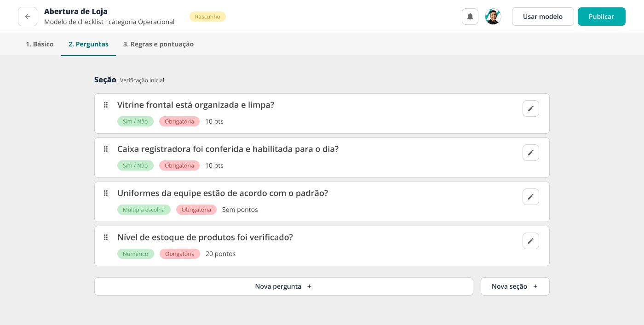Click the Sim / Não tag on Caixa question
644x325 pixels.
pyautogui.click(x=135, y=165)
